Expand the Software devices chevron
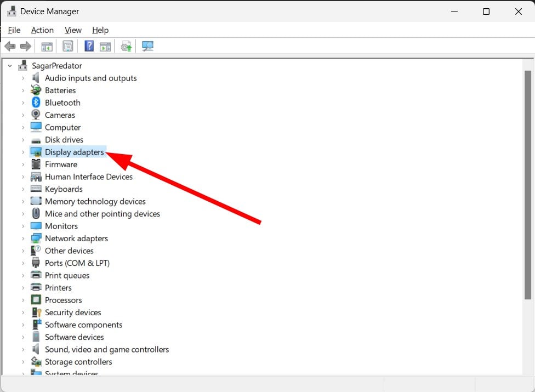 pyautogui.click(x=23, y=337)
